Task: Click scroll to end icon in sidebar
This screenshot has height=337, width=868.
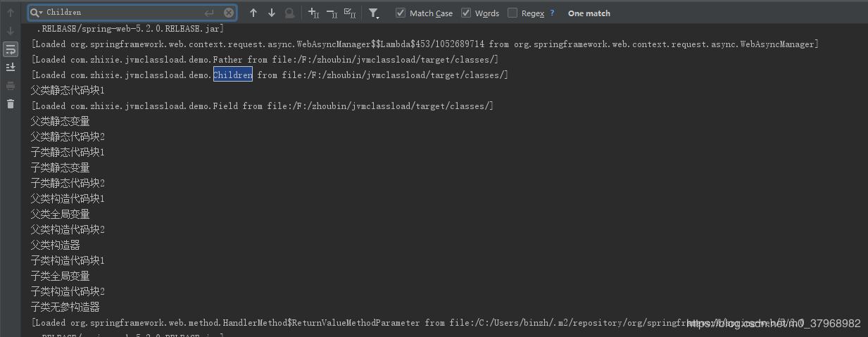Action: [10, 67]
